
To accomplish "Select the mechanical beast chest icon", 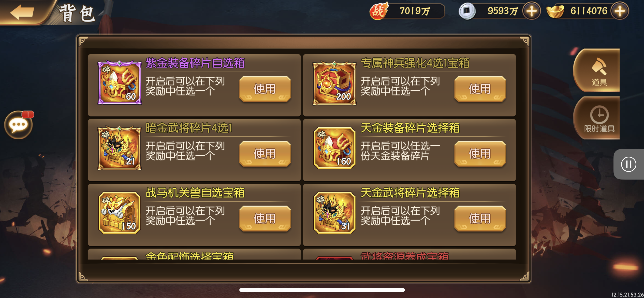I will [120, 213].
